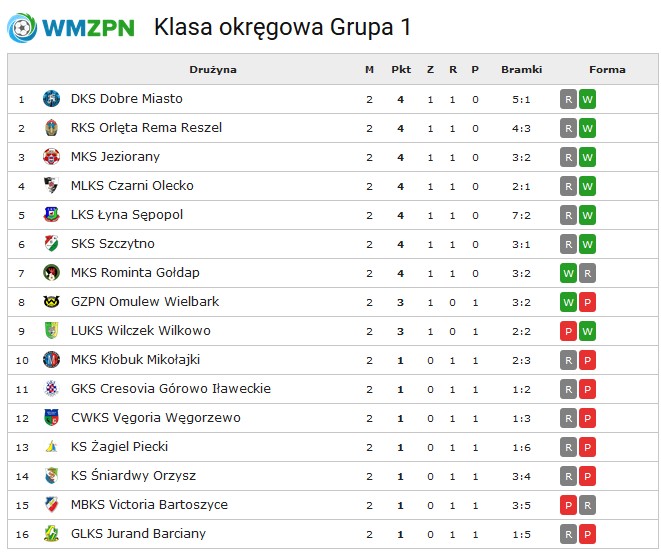Click green W form badge for Dobre Miasto
The image size is (661, 556).
coord(587,99)
